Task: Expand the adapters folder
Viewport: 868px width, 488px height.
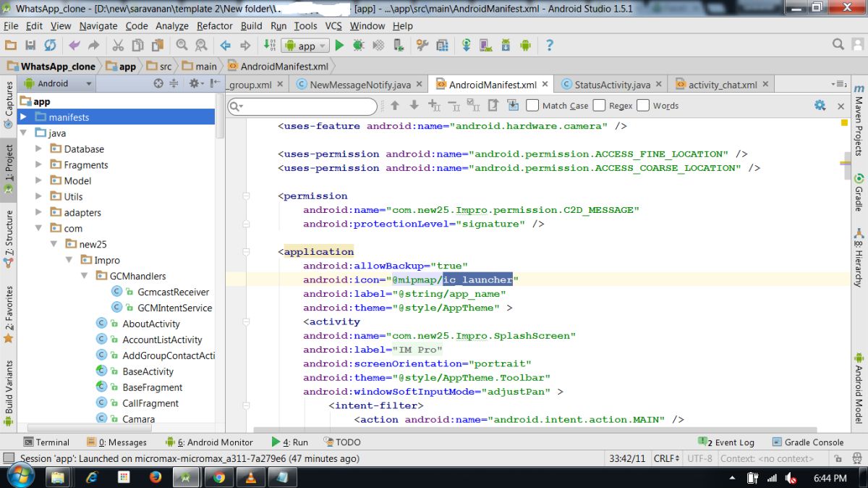Action: 39,212
